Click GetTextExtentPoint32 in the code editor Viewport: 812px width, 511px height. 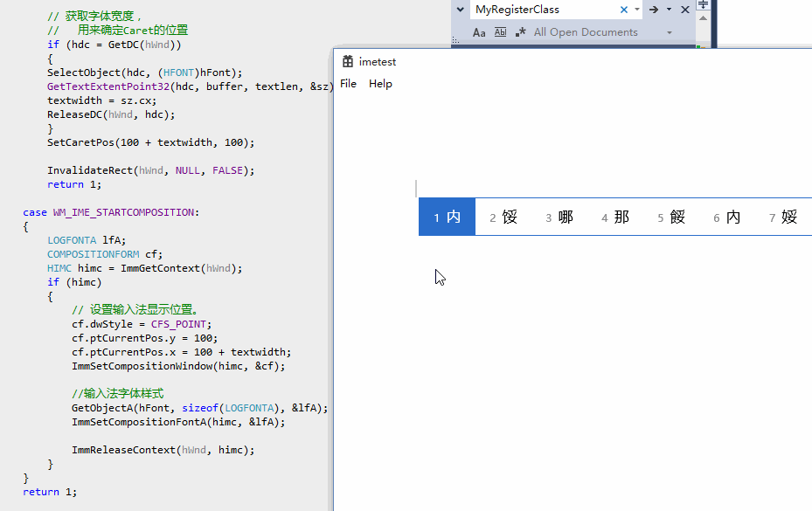click(x=108, y=86)
